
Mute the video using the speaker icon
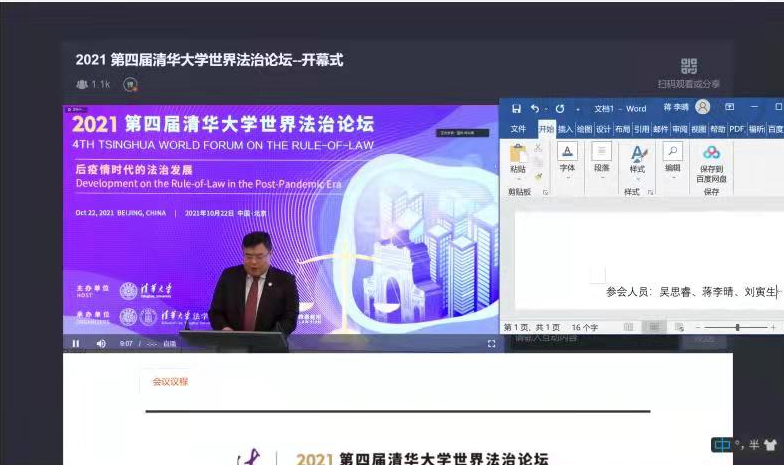click(x=101, y=344)
